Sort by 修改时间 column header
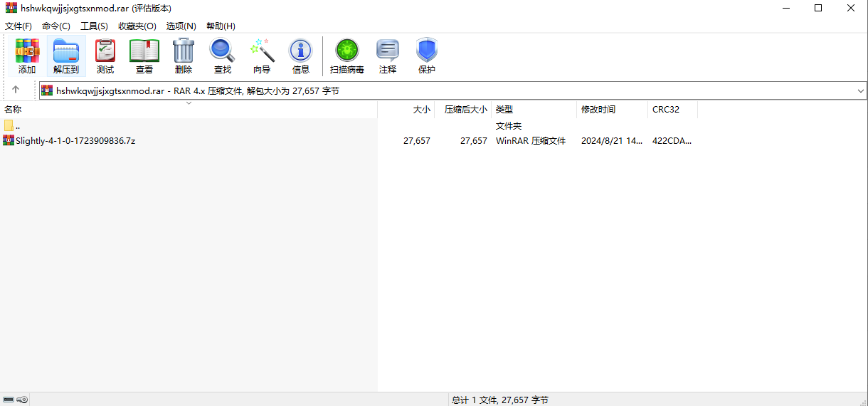Viewport: 868px width, 406px height. [598, 110]
